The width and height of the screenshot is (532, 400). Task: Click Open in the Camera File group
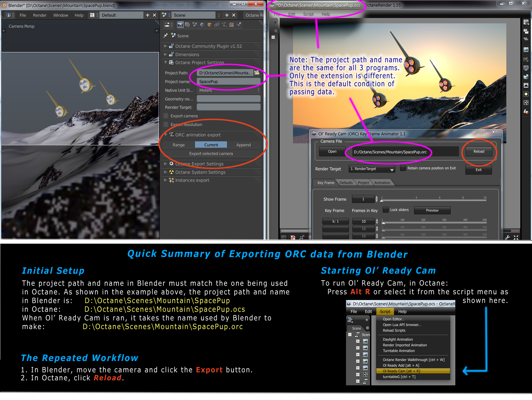[332, 151]
